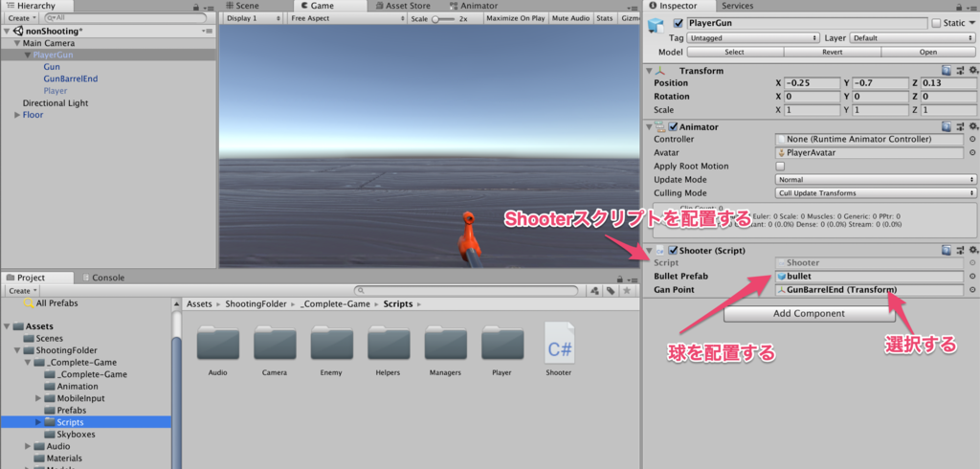Open Project Create dropdown
This screenshot has width=980, height=469.
(23, 291)
